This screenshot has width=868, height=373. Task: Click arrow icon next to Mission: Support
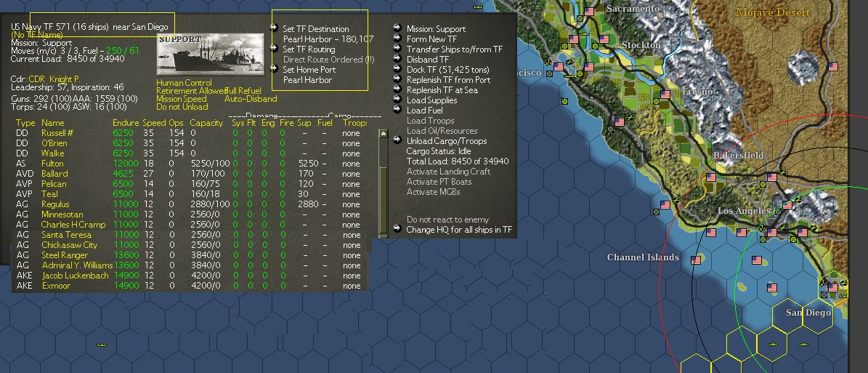(397, 28)
